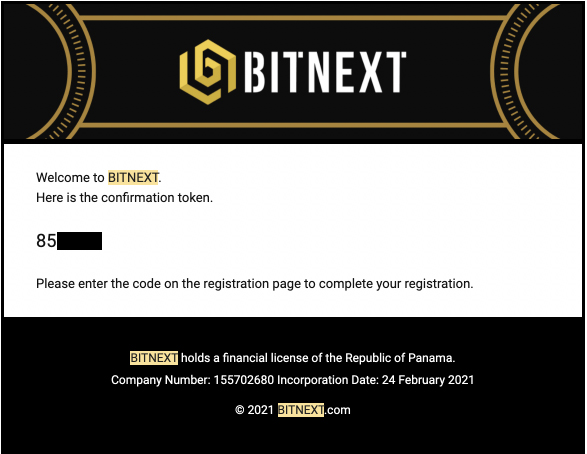The image size is (587, 454).
Task: Click 'Here is the confirmation token' text
Action: click(x=124, y=198)
